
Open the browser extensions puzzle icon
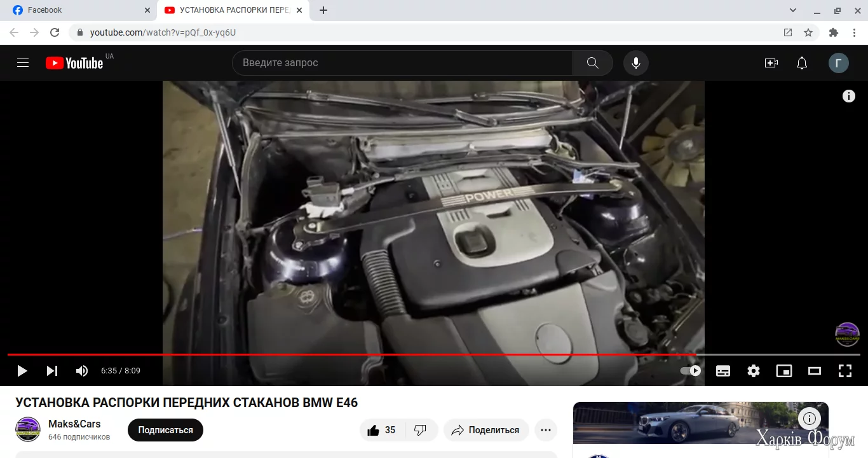click(834, 32)
